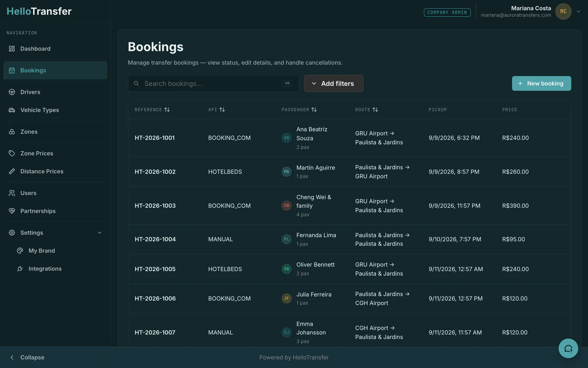
Task: Click reference HT-2026-1002
Action: tap(155, 172)
